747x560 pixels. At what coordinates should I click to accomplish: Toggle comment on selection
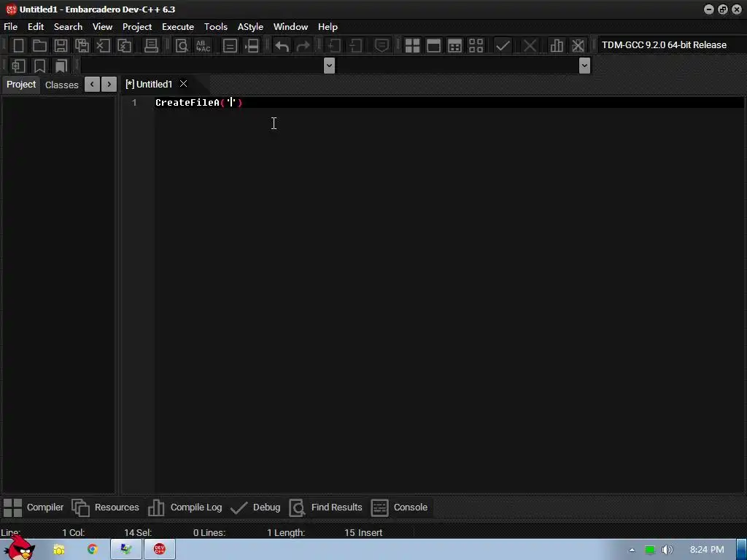point(382,46)
